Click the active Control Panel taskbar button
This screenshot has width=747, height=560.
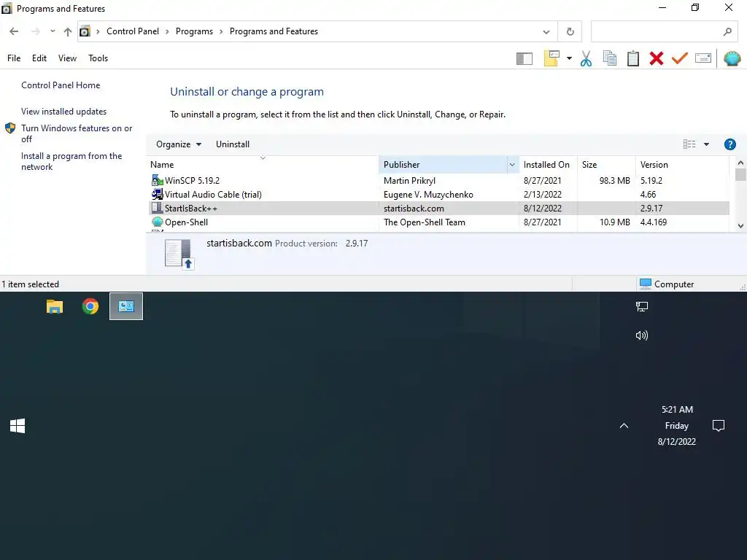click(x=126, y=306)
